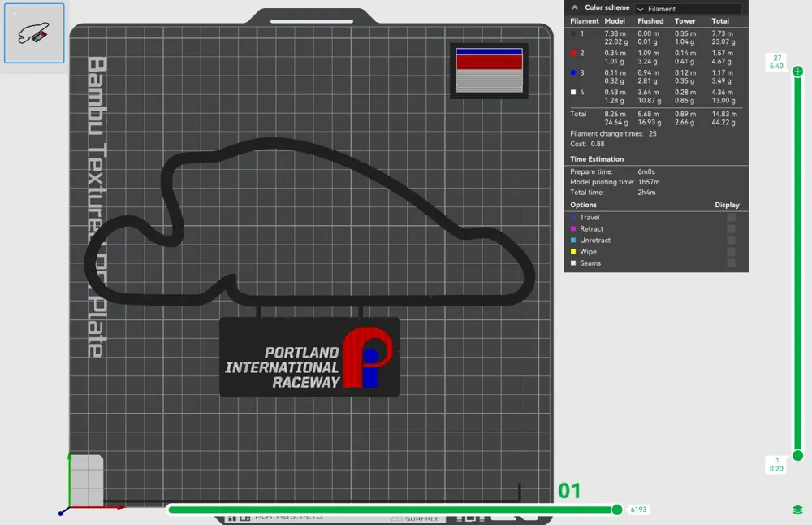
Task: Select the plate preview thumbnail in top-left corner
Action: 33,33
